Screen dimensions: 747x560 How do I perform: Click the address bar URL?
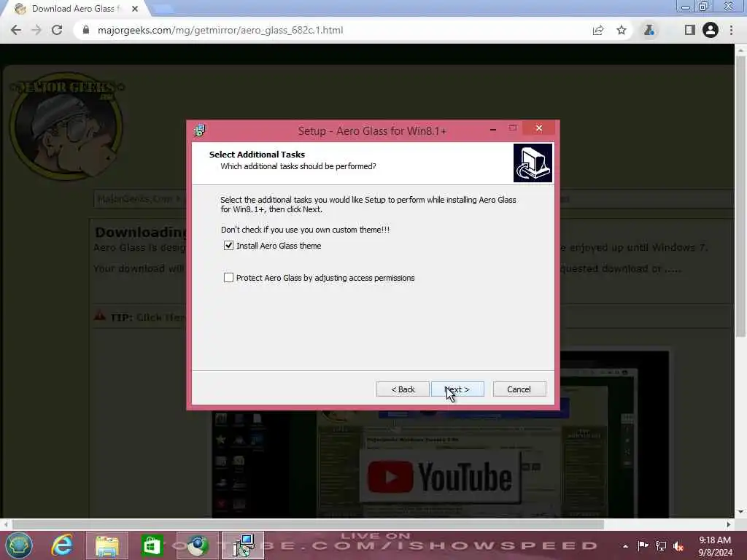coord(220,30)
